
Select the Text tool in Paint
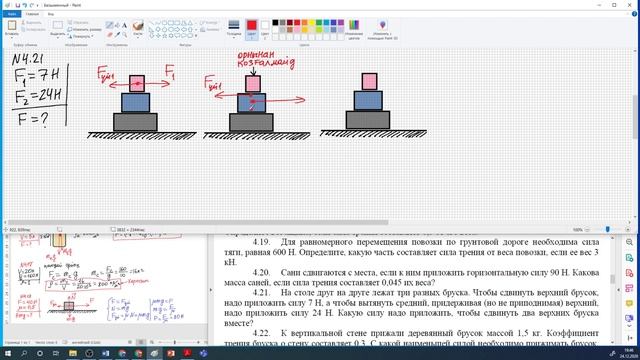[124, 25]
